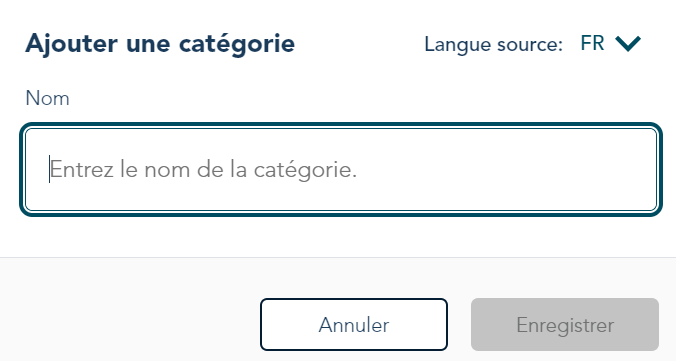Open the Langue source dropdown
The height and width of the screenshot is (361, 676).
611,44
